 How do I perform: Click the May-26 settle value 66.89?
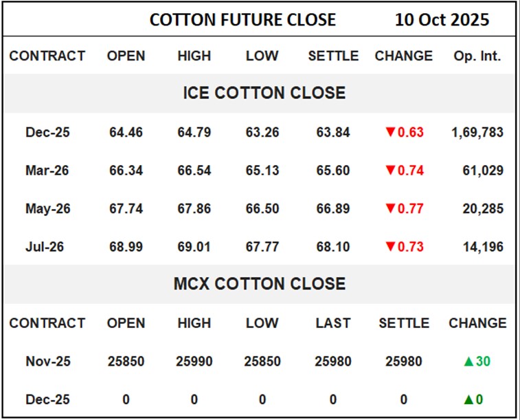333,208
